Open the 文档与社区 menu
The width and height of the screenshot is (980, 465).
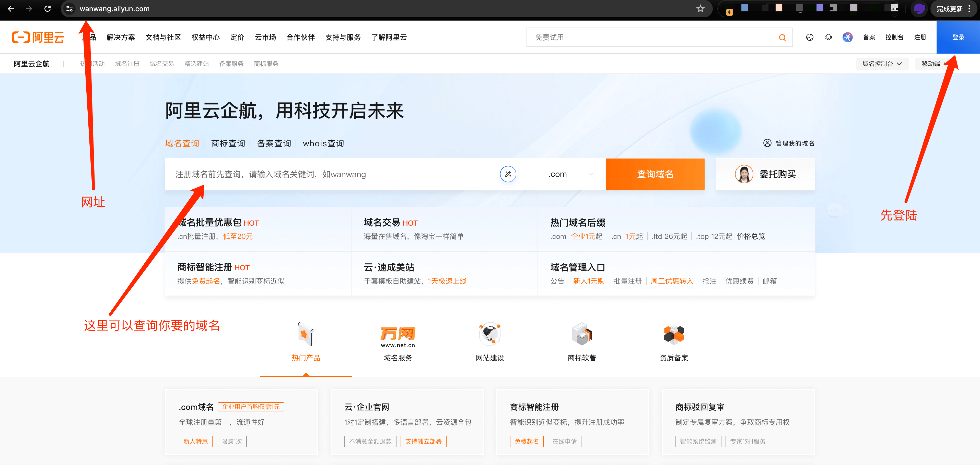163,37
